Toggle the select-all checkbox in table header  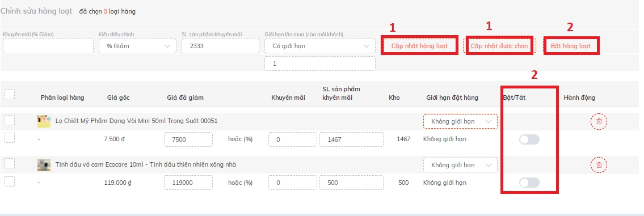[10, 95]
